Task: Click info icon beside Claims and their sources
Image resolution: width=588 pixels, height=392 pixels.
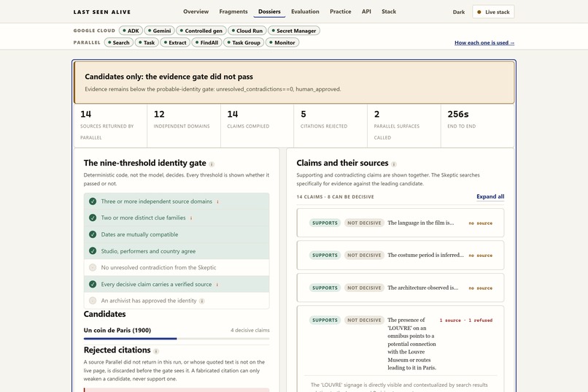Action: click(x=394, y=164)
